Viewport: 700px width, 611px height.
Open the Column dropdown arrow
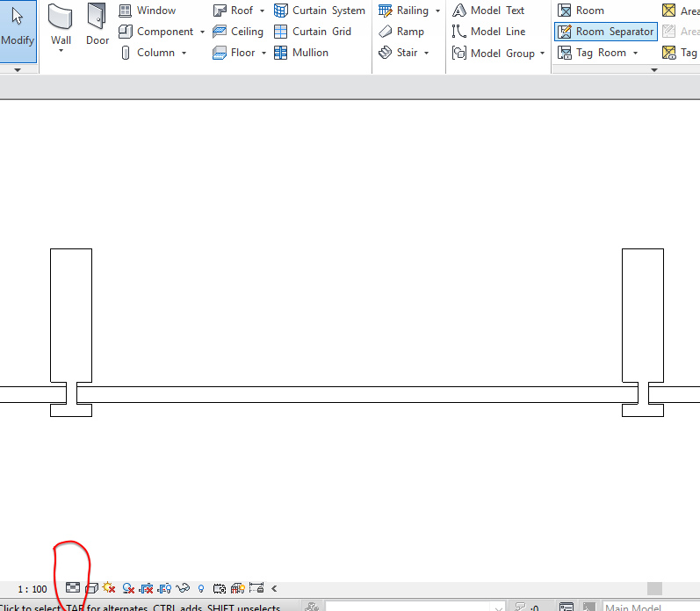(184, 53)
